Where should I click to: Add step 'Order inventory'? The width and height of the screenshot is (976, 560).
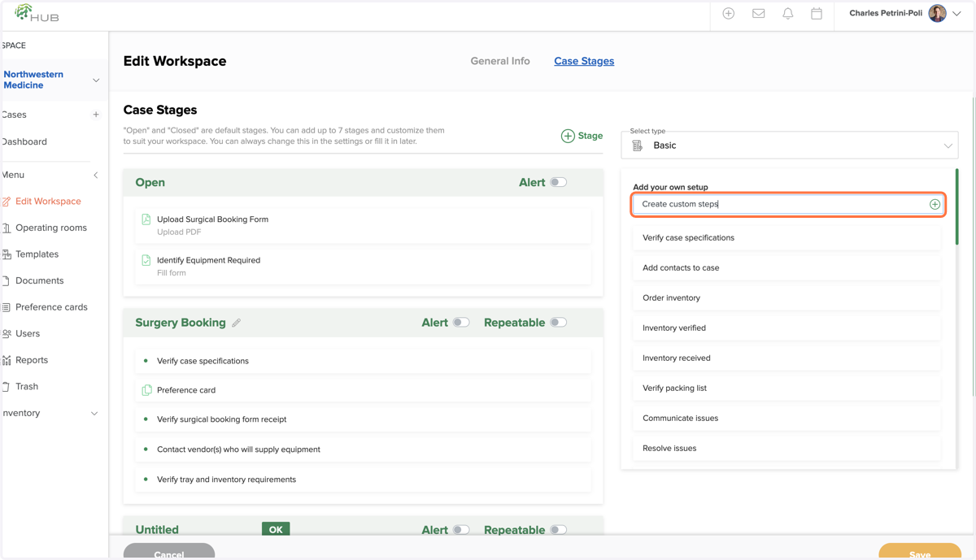coord(786,298)
